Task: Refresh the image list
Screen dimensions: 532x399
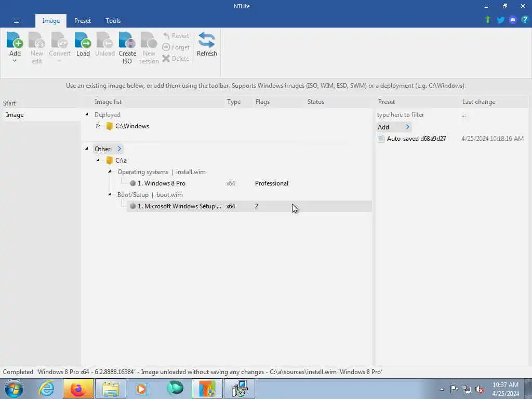Action: 207,44
